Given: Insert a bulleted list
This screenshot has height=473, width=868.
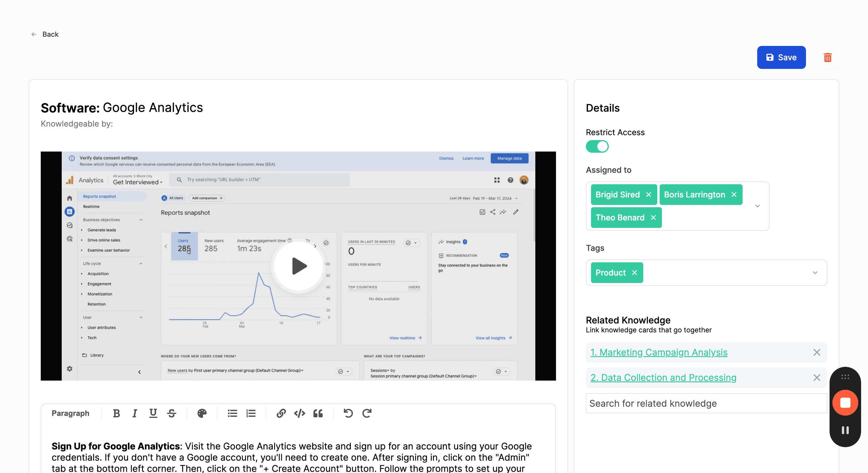Looking at the screenshot, I should click(232, 413).
